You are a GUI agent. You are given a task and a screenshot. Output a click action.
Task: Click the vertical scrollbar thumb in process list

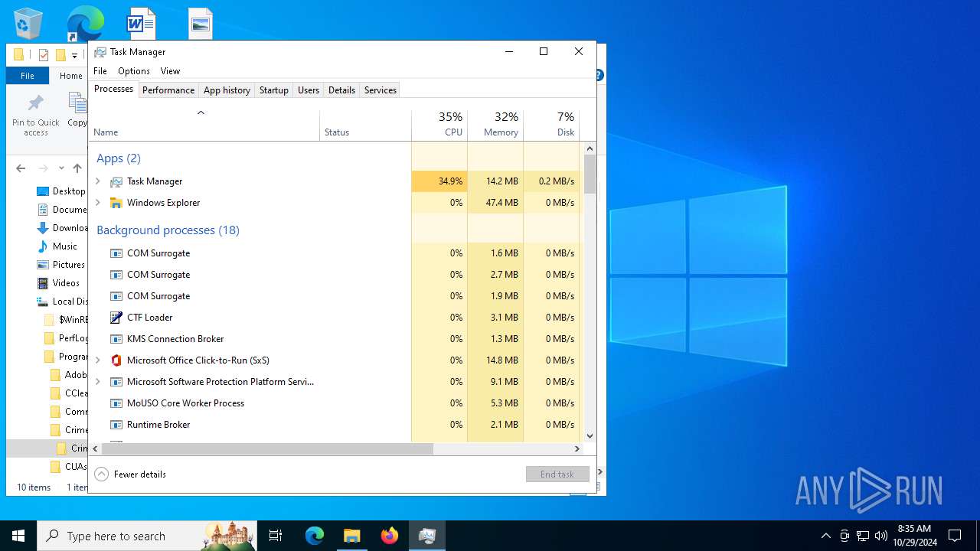point(590,174)
